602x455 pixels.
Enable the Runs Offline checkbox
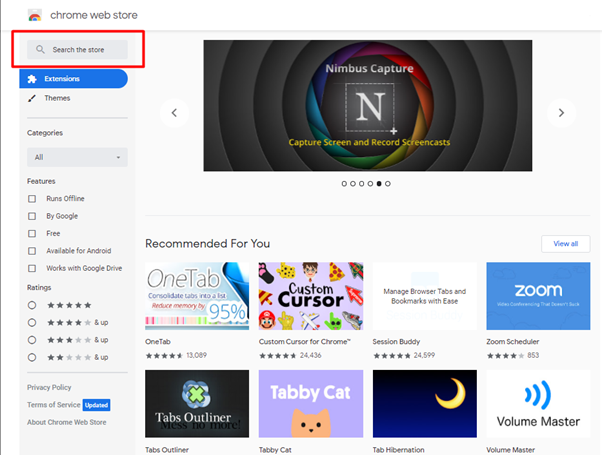[x=32, y=199]
